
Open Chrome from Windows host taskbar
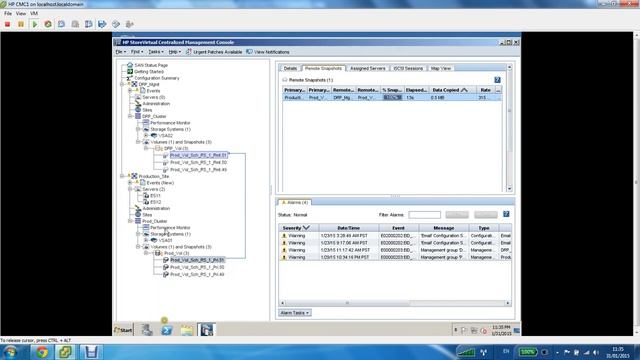click(x=42, y=352)
